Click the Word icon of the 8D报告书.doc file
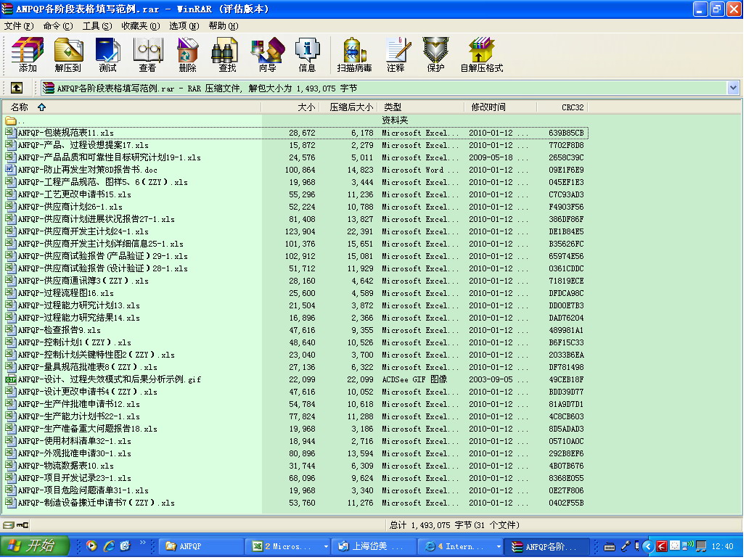Screen dimensions: 746x560 coord(10,169)
